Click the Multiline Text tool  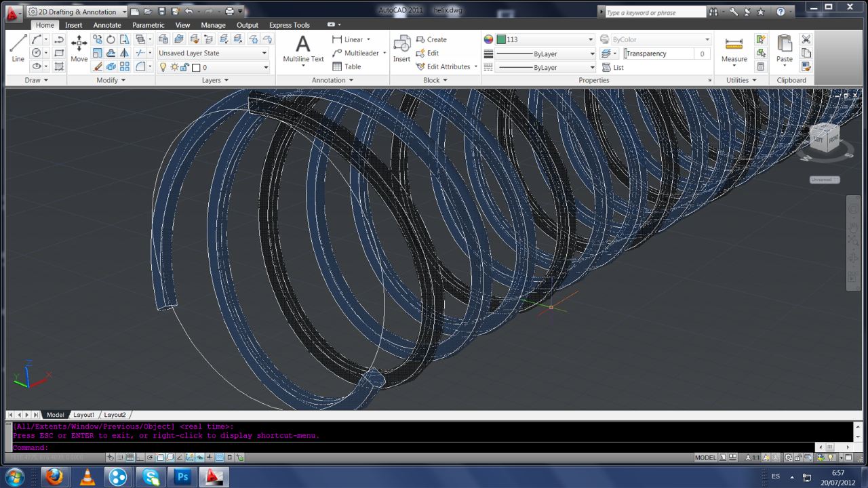tap(303, 49)
